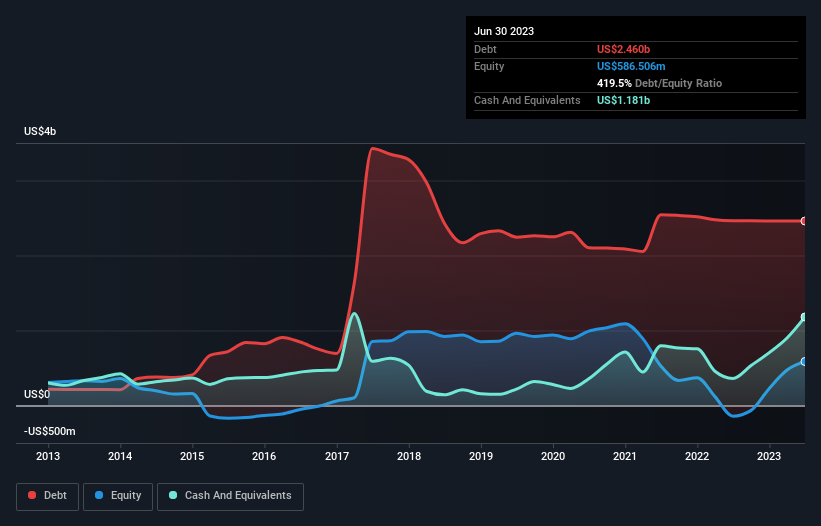
Task: Select the 2023 x-axis label
Action: (x=769, y=456)
